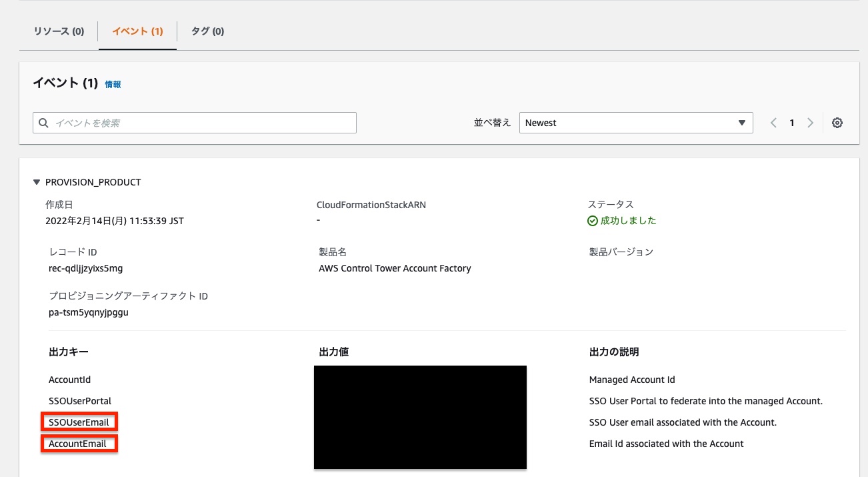Go to next page arrow
The height and width of the screenshot is (477, 868).
811,123
